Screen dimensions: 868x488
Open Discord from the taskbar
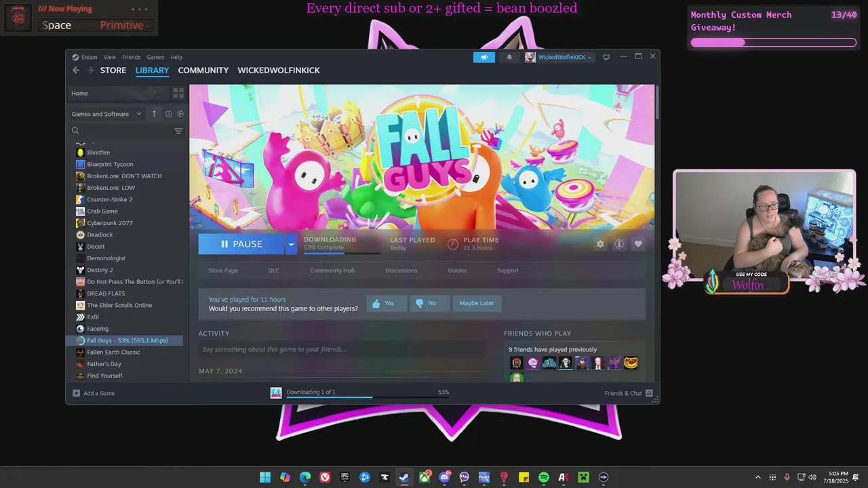tap(445, 477)
